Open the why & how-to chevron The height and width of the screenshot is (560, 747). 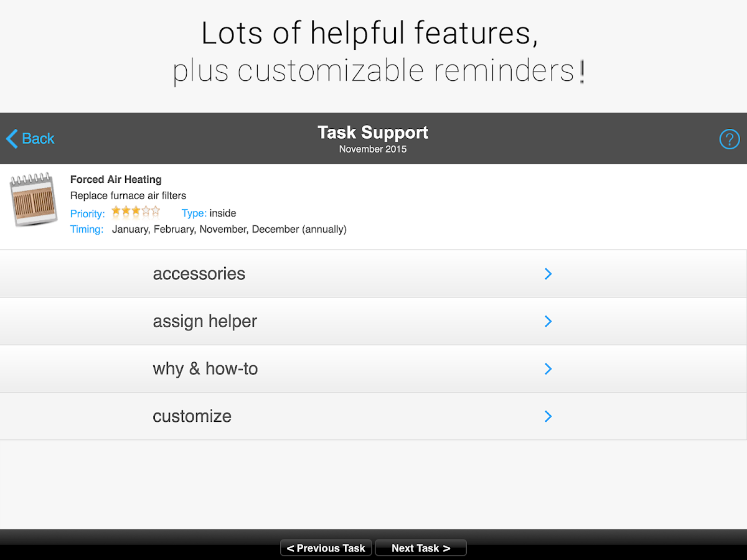[x=548, y=369]
